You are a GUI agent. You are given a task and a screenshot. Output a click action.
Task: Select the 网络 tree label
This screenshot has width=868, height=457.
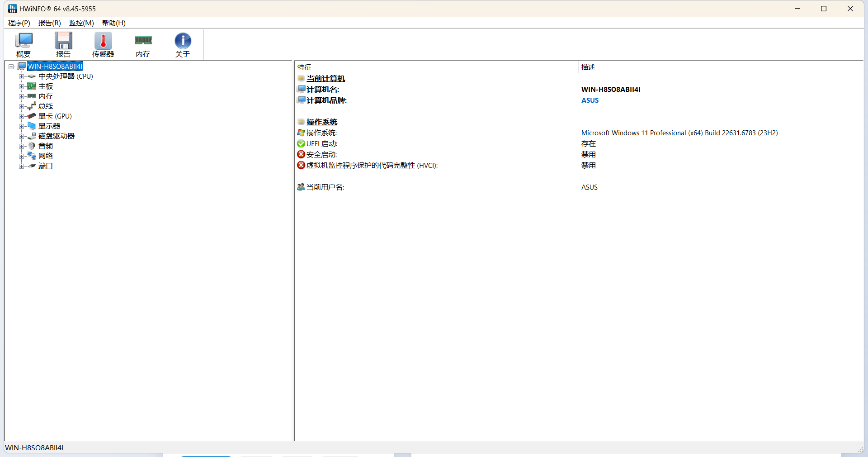pos(46,156)
